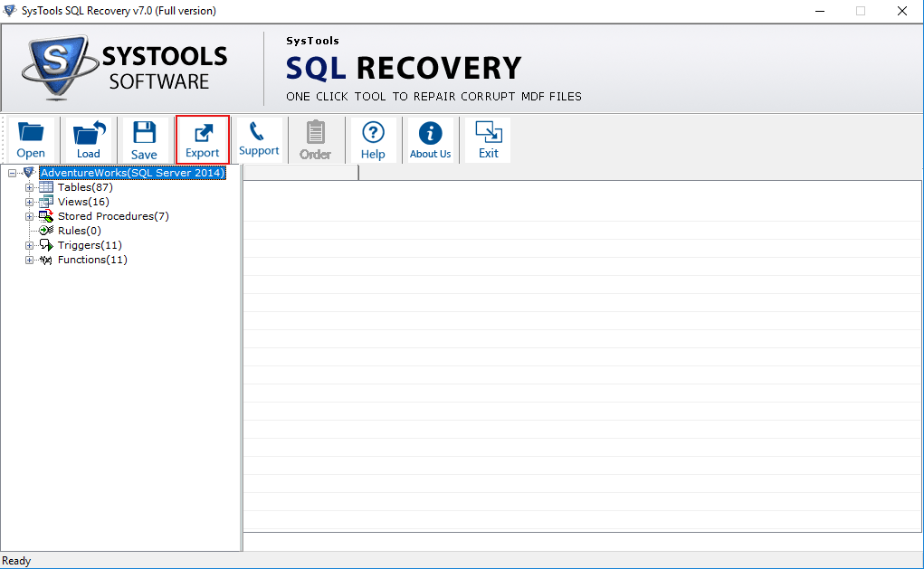Show About Us information
Screen dimensions: 924x569
(x=430, y=140)
